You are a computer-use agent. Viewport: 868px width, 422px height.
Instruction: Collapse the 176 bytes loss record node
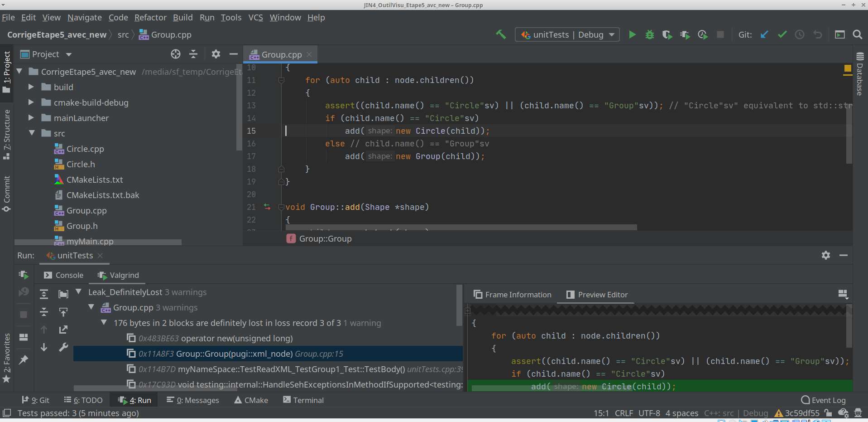coord(104,323)
